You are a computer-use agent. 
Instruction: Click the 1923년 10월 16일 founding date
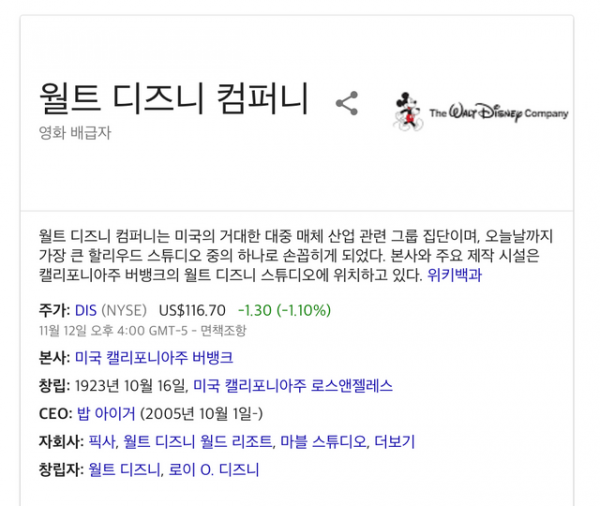[x=130, y=385]
